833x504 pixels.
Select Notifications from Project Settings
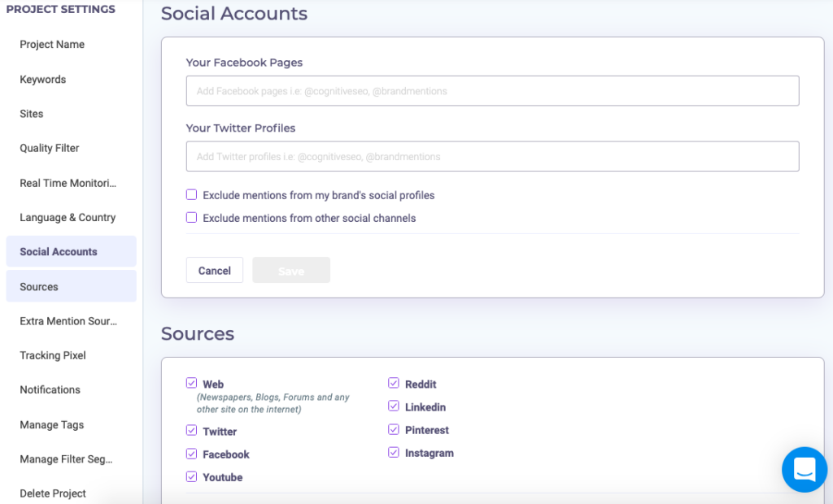(50, 389)
